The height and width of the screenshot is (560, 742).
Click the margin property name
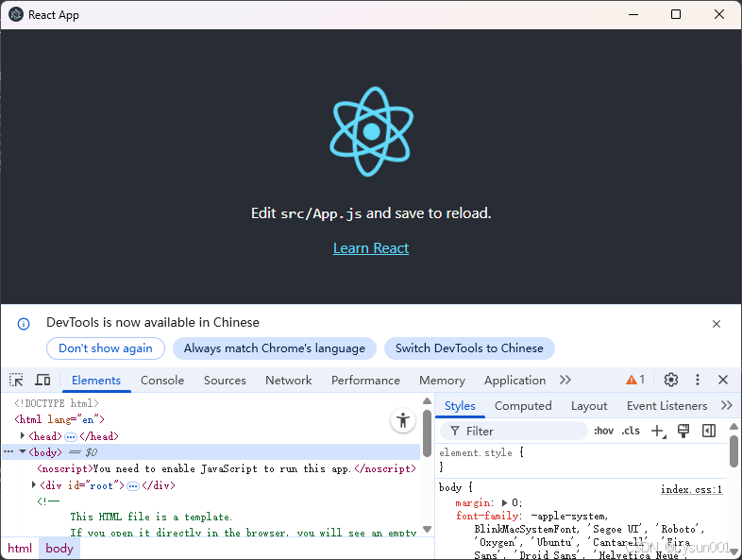(x=472, y=502)
